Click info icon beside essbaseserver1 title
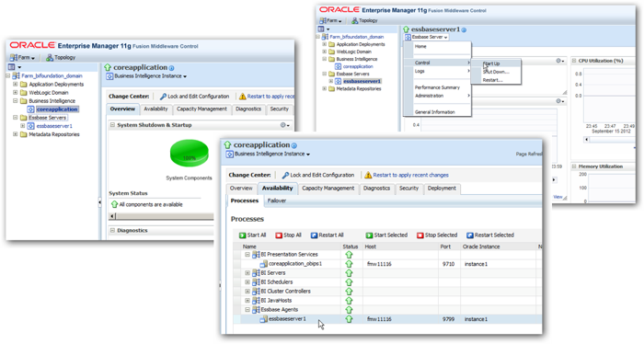This screenshot has height=344, width=644. [464, 30]
